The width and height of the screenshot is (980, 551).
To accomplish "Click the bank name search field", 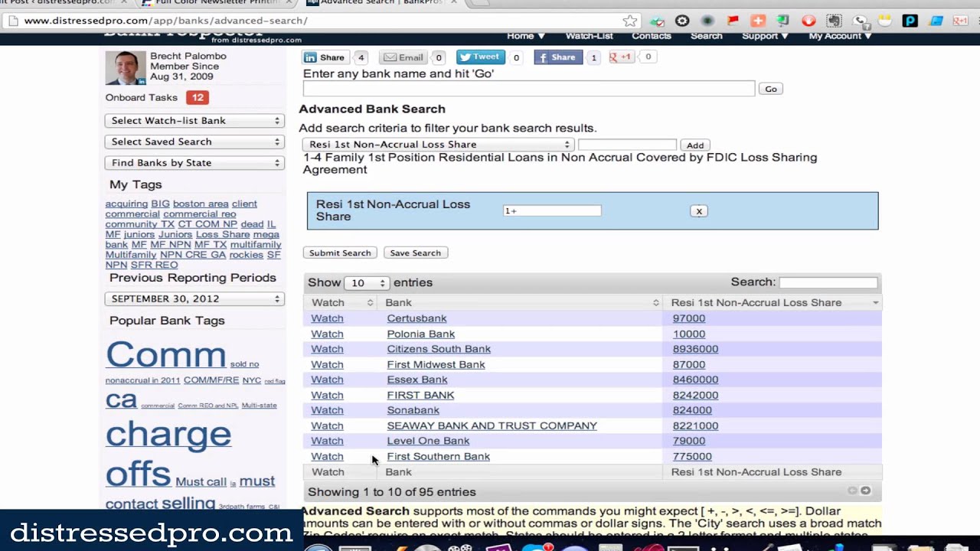I will tap(529, 89).
